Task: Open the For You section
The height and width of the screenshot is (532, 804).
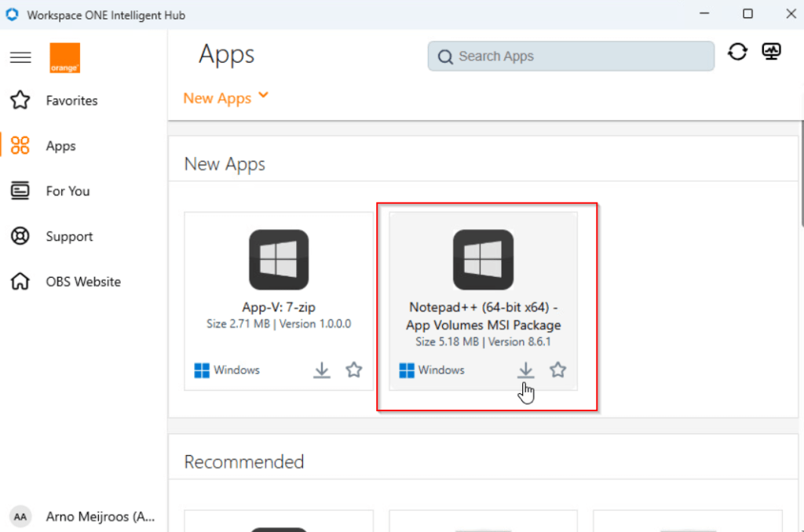Action: 68,191
